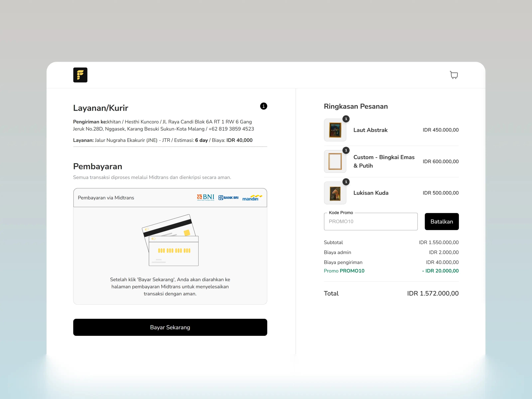Click the Pengiriman ke address text
This screenshot has height=399, width=532.
[x=164, y=125]
